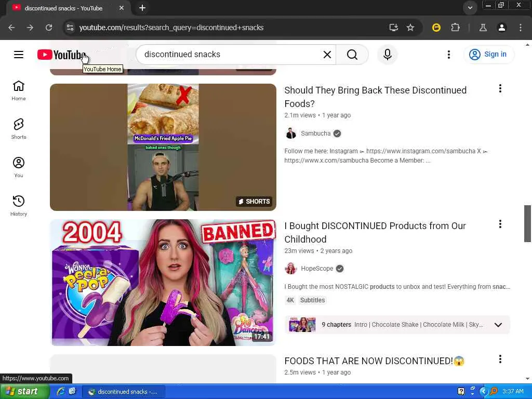Launch Internet Explorer from quick launch

tap(61, 391)
